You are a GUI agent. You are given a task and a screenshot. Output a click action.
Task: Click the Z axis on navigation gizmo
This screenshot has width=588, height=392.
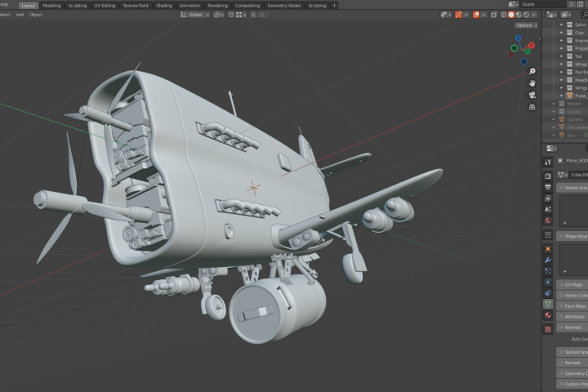tap(519, 38)
